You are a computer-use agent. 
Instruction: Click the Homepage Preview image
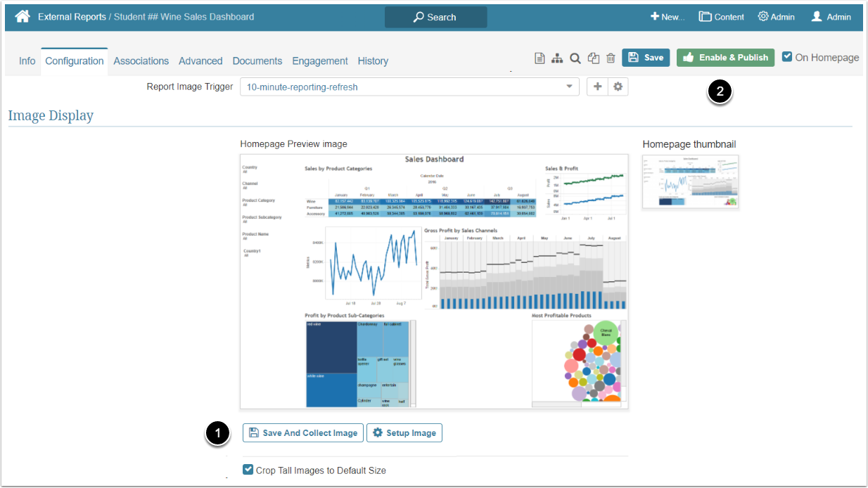(x=434, y=281)
